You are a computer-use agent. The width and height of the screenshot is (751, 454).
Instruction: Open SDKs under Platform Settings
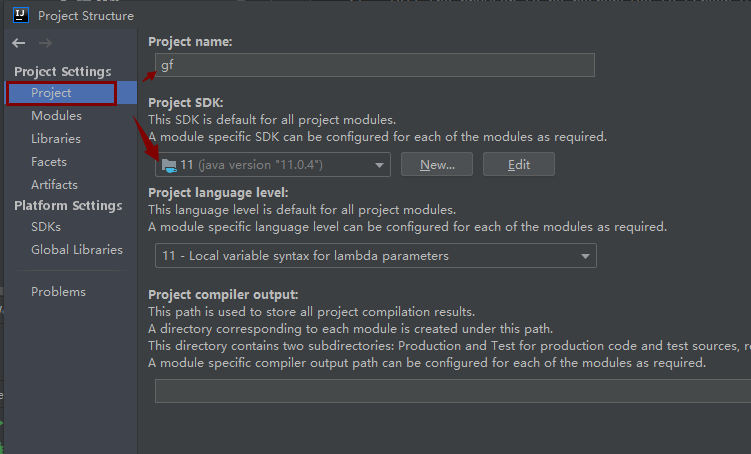tap(46, 227)
